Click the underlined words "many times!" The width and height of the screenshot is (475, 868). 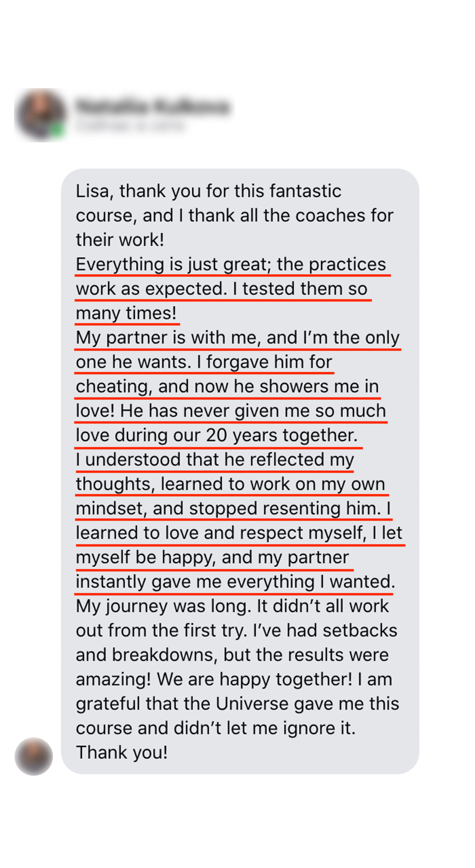[126, 313]
